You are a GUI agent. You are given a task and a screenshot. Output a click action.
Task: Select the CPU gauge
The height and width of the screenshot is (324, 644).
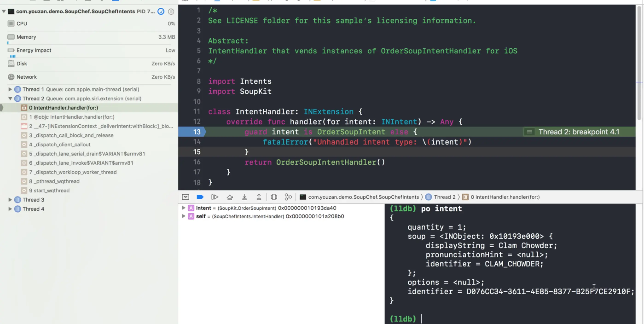(22, 23)
